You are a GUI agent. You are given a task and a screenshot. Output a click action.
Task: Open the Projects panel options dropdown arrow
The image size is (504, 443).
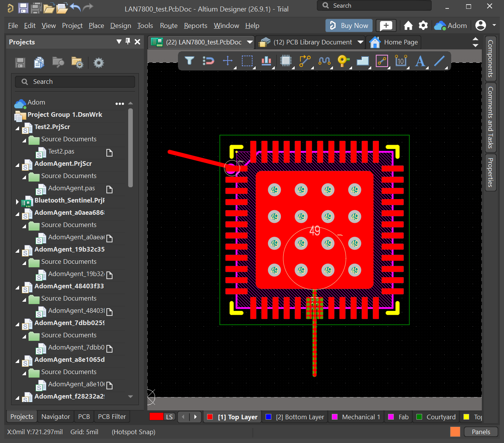tap(119, 41)
